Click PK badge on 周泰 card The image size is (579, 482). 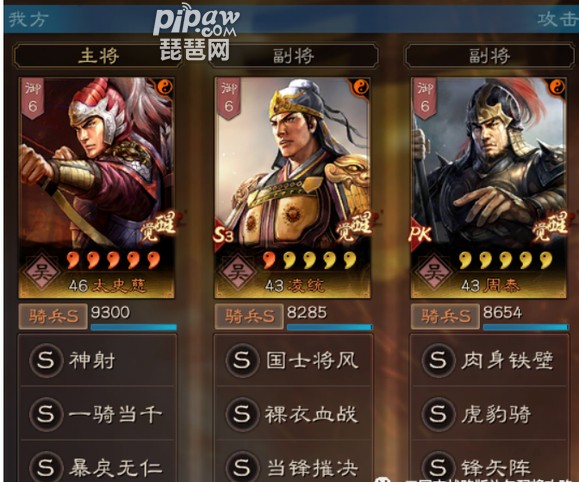pyautogui.click(x=421, y=234)
